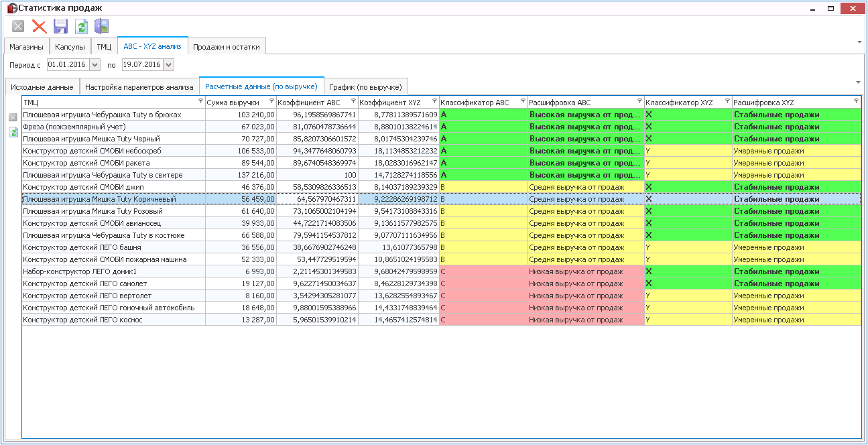
Task: Expand the start date dropdown 01.01.2016
Action: pyautogui.click(x=95, y=65)
